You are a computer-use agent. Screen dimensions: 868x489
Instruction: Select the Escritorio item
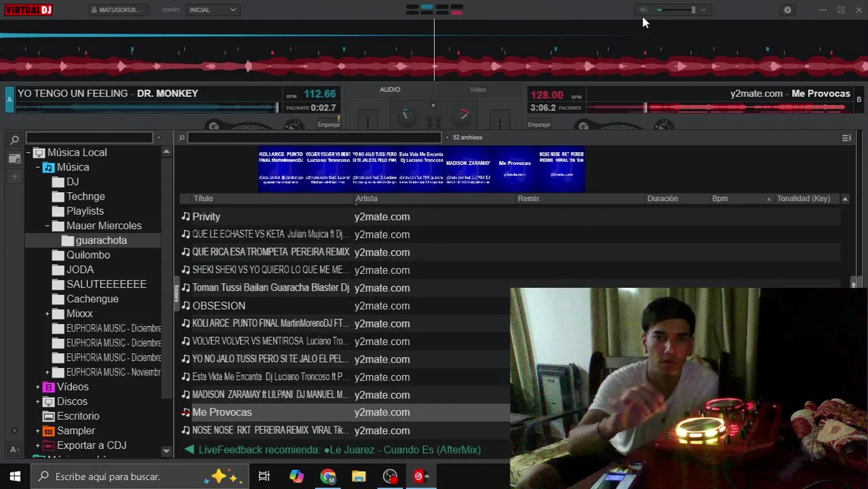coord(78,416)
